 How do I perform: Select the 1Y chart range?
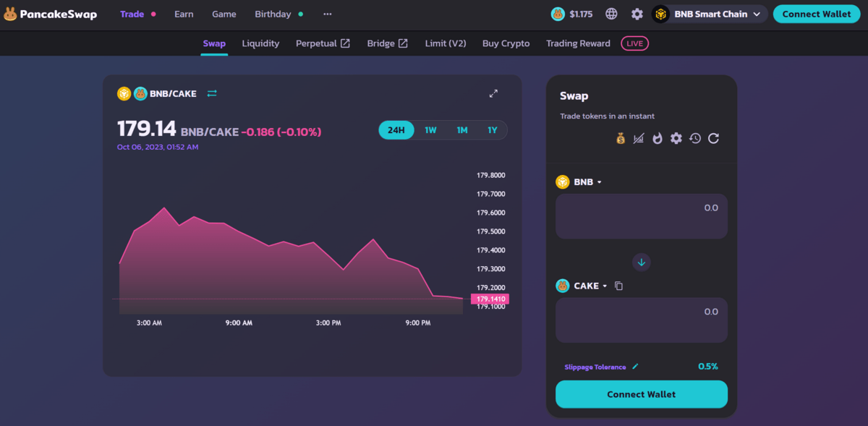(493, 130)
